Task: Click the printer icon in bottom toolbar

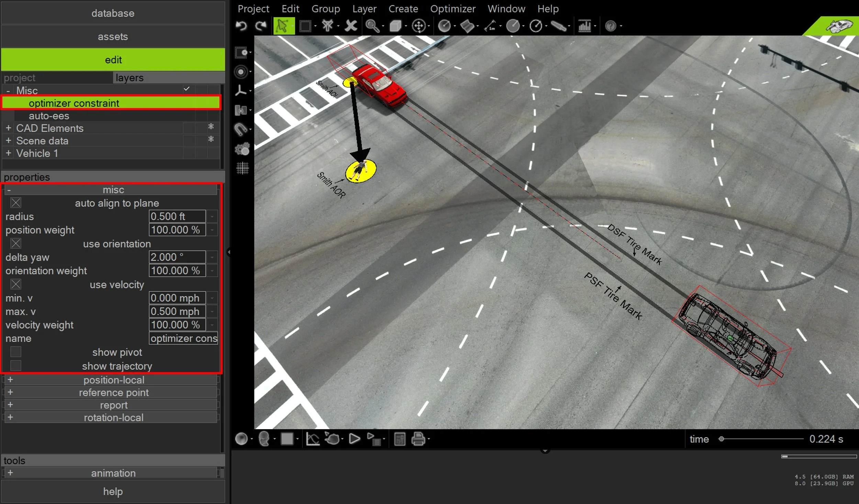Action: tap(418, 439)
